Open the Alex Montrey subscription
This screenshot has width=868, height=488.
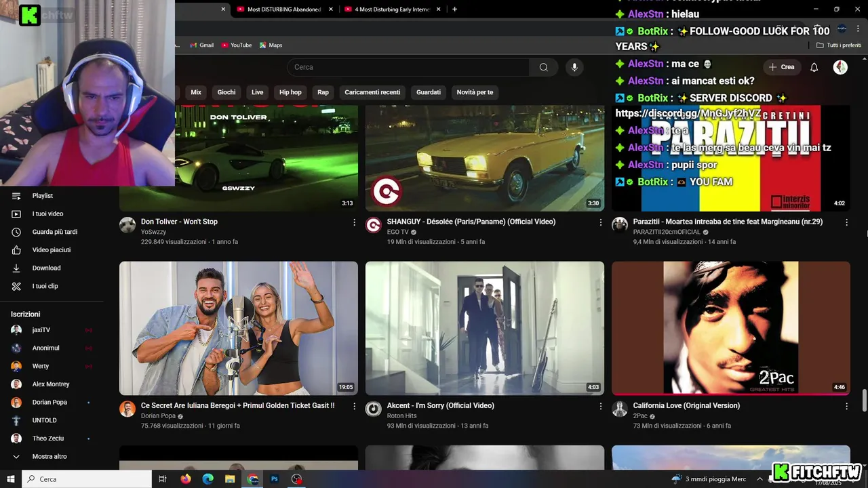(x=52, y=384)
